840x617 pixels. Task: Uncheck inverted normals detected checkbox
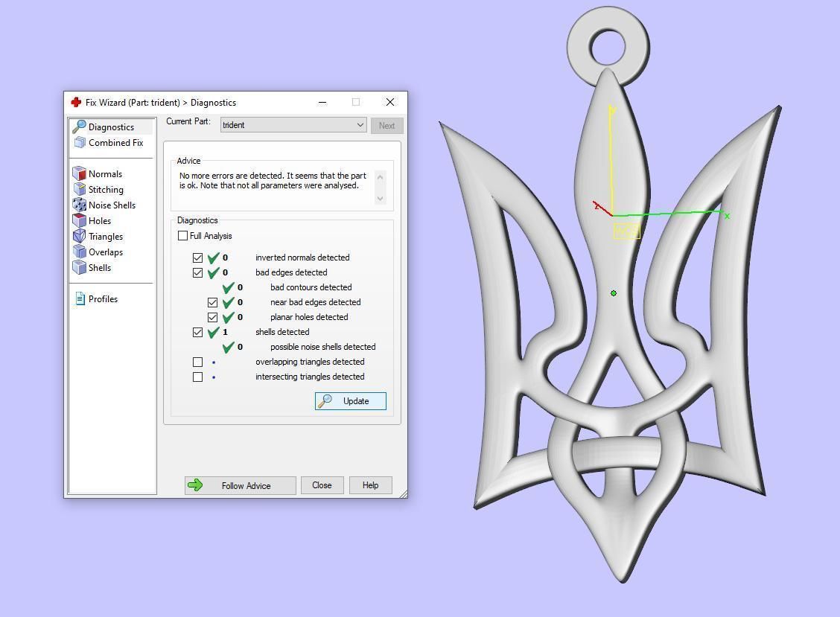197,258
